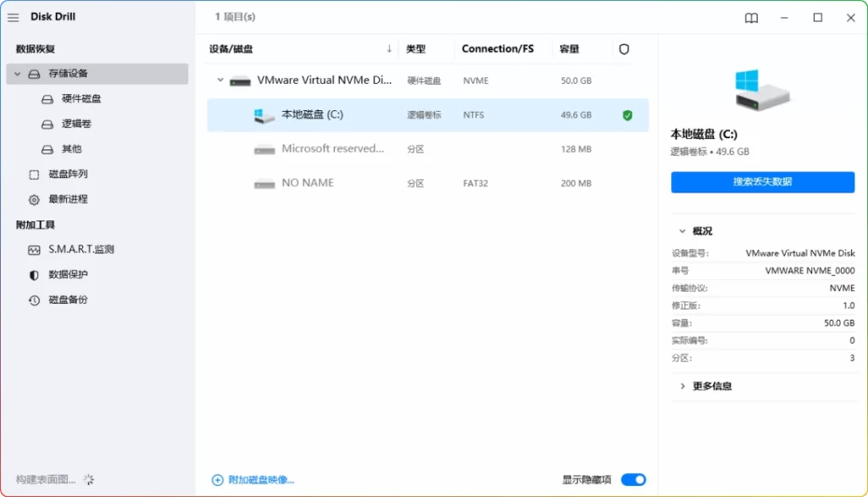Click the shield icon in the column header
Viewport: 868px width, 497px height.
[624, 49]
